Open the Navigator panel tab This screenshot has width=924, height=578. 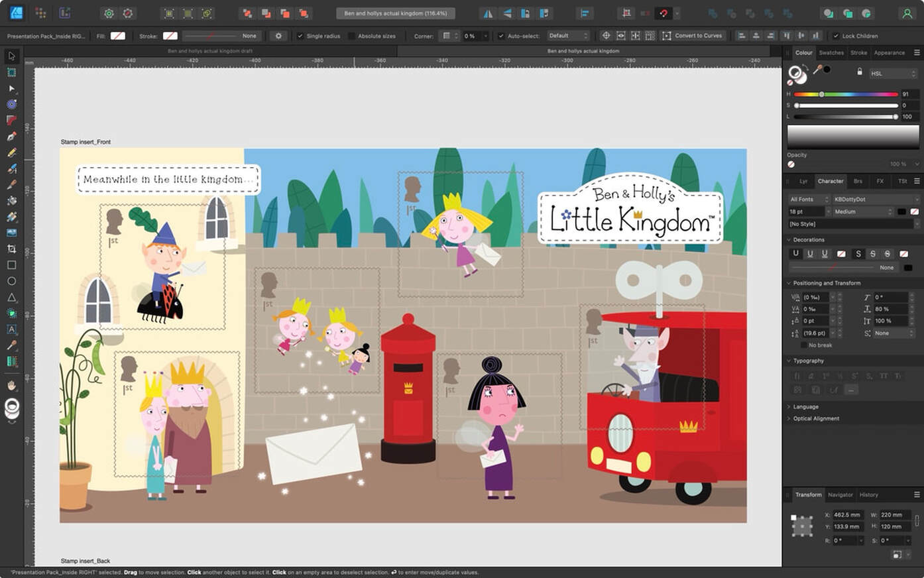tap(840, 494)
